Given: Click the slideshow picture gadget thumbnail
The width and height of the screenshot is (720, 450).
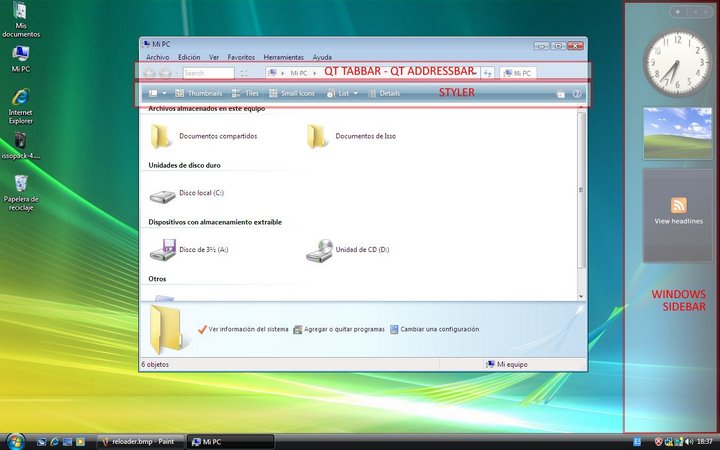Looking at the screenshot, I should pyautogui.click(x=678, y=133).
